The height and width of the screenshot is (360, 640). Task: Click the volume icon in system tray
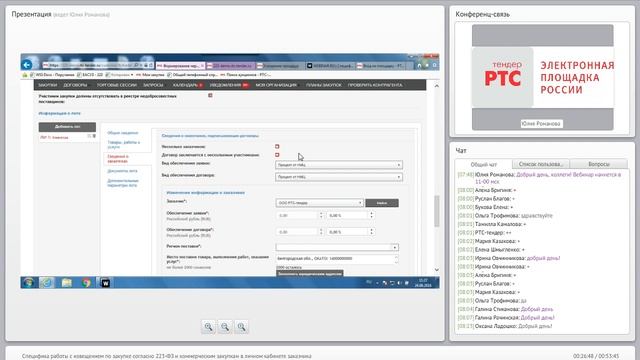pyautogui.click(x=399, y=283)
